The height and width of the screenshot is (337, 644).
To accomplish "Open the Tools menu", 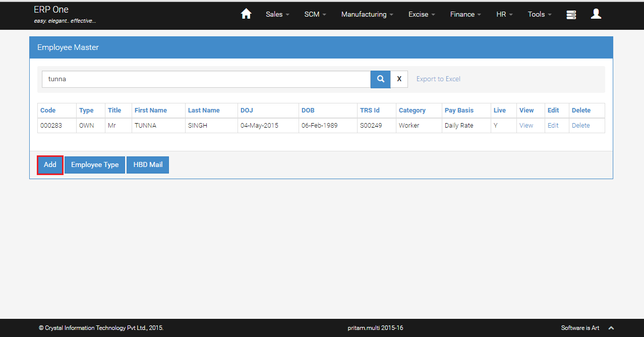I will click(540, 14).
